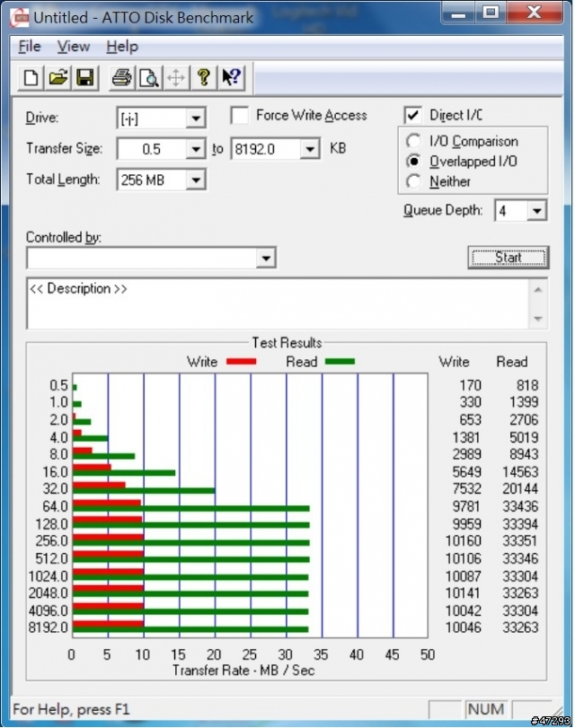Image resolution: width=575 pixels, height=728 pixels.
Task: Click the Description scrollbar down arrow
Action: point(538,319)
